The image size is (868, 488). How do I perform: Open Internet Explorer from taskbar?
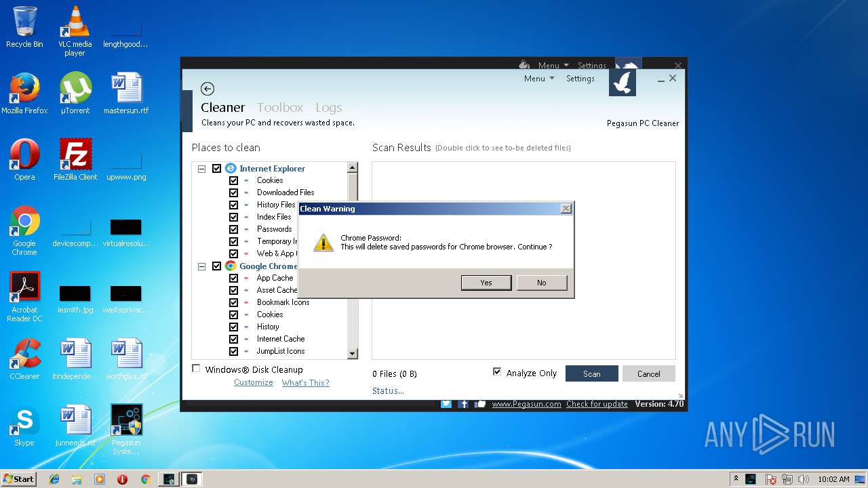click(54, 479)
